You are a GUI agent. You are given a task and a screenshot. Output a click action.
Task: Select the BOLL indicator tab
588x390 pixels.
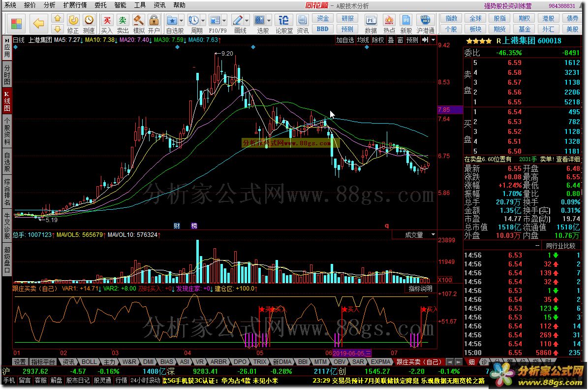click(x=89, y=362)
